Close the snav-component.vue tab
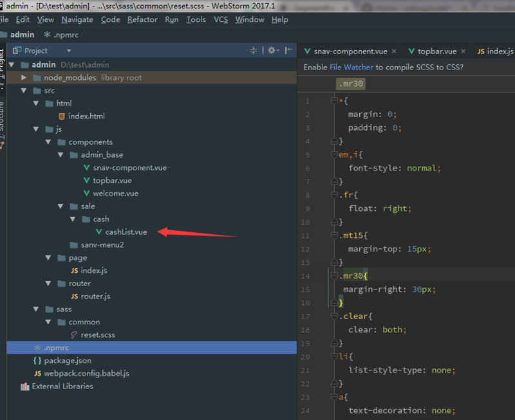The height and width of the screenshot is (420, 515). point(393,51)
